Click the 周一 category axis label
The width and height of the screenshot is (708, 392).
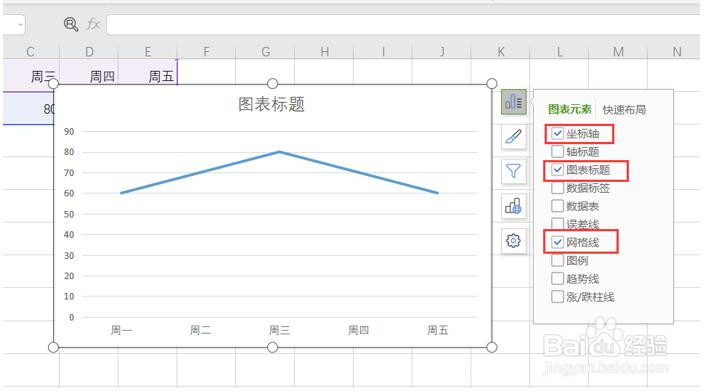click(121, 330)
